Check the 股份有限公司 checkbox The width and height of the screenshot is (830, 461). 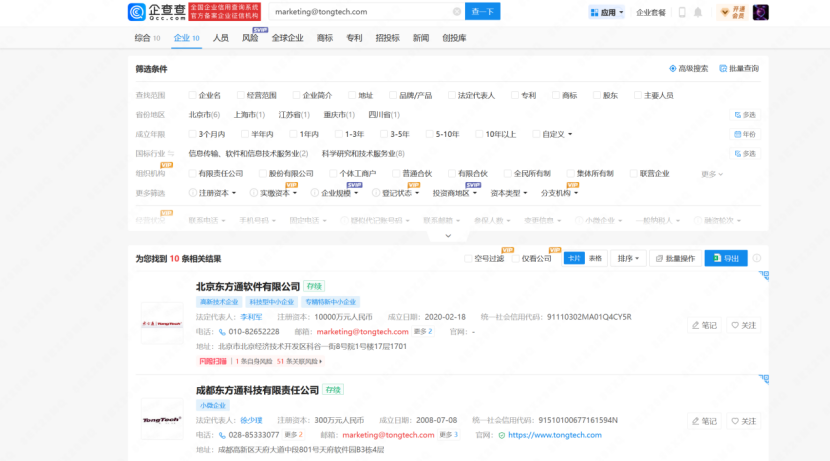pyautogui.click(x=263, y=174)
